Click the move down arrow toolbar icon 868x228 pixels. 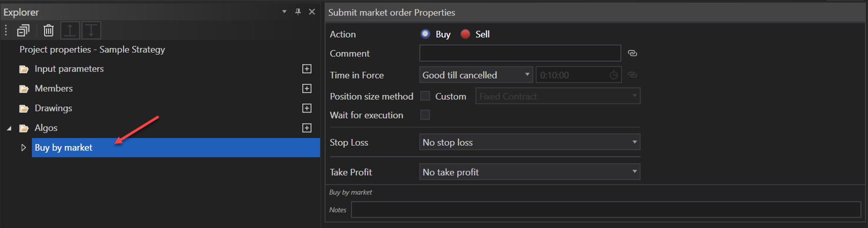point(92,30)
